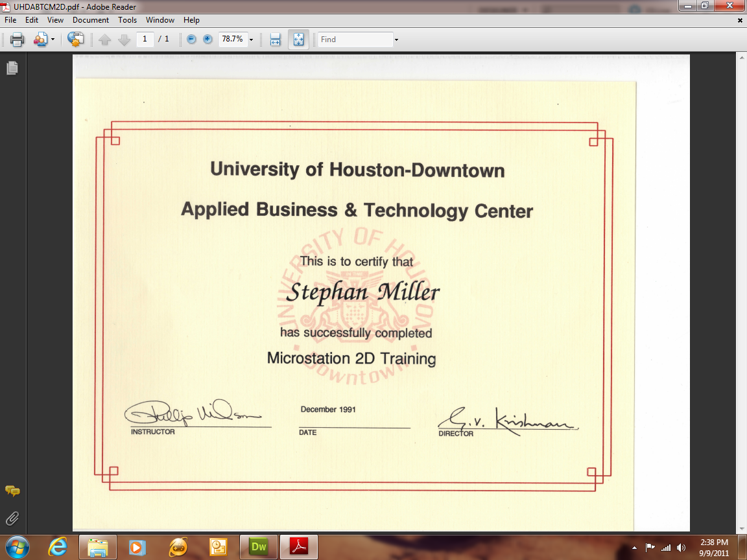This screenshot has width=747, height=560.
Task: Click the clock-notes icon in taskbar
Action: pyautogui.click(x=218, y=547)
